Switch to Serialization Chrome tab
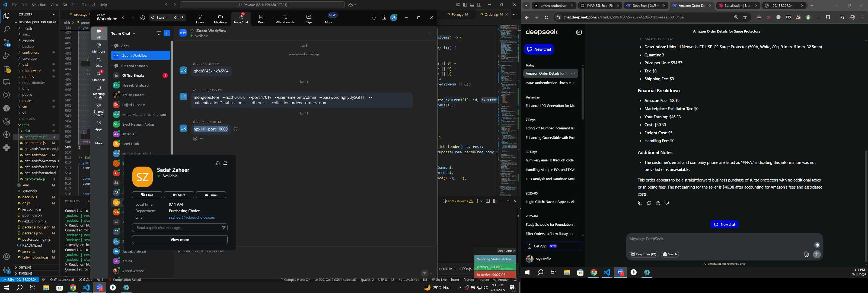Screen dimensions: 868x293 (x=737, y=6)
